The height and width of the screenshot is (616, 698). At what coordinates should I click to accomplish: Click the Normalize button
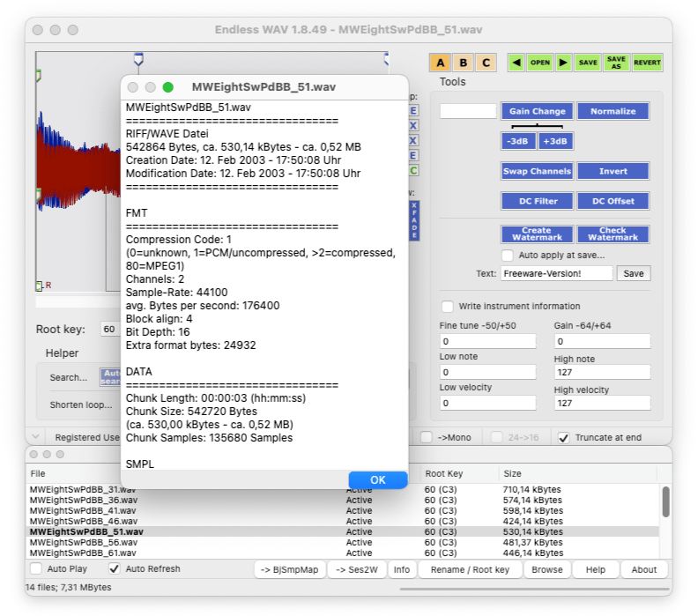click(613, 111)
